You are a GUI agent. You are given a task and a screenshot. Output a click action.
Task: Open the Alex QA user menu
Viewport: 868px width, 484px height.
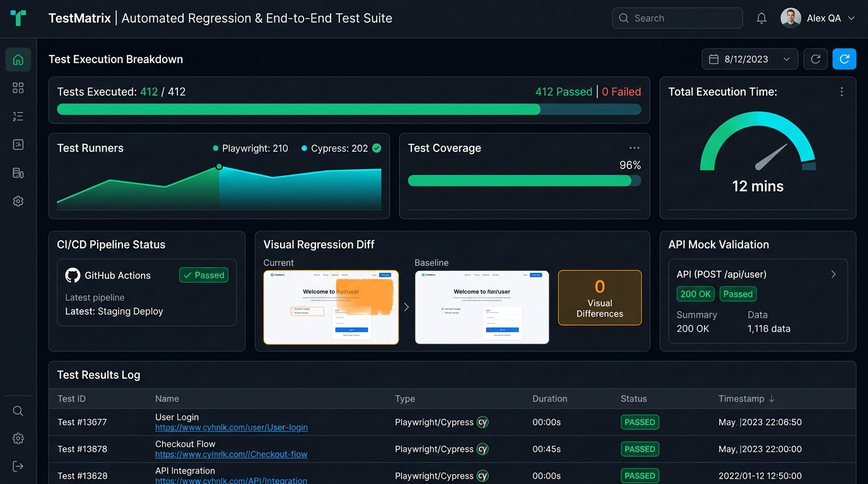pyautogui.click(x=818, y=18)
